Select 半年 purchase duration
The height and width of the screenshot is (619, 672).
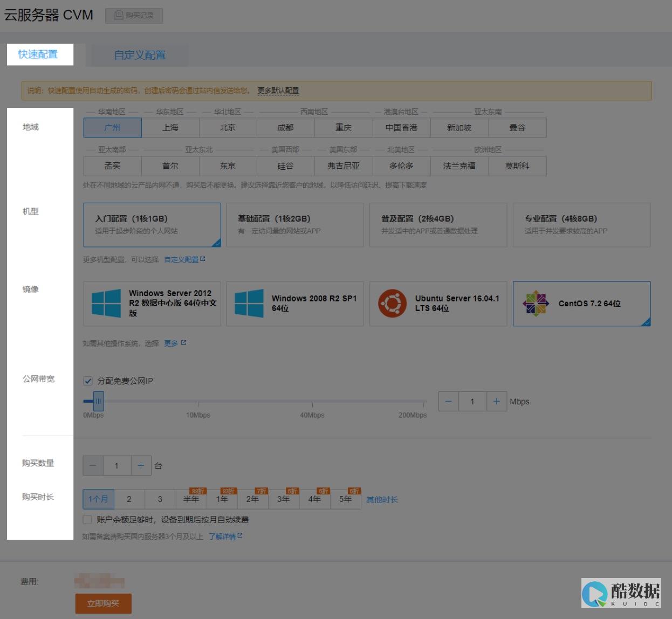(191, 499)
